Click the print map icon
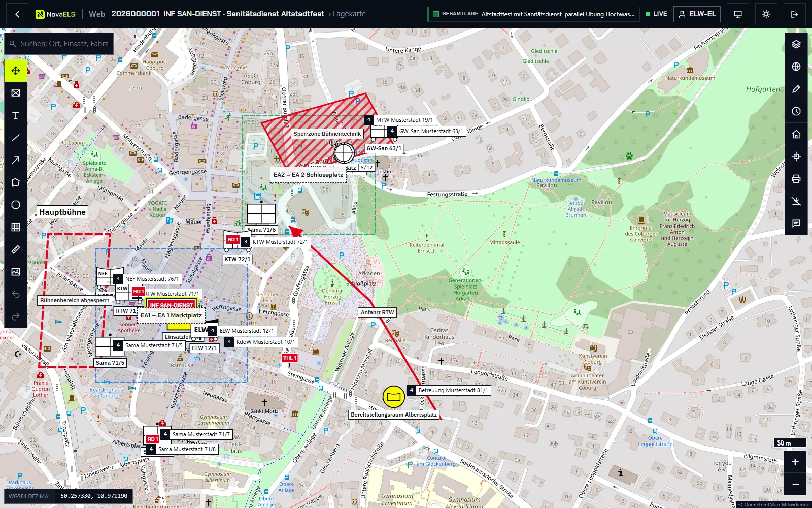 coord(796,179)
